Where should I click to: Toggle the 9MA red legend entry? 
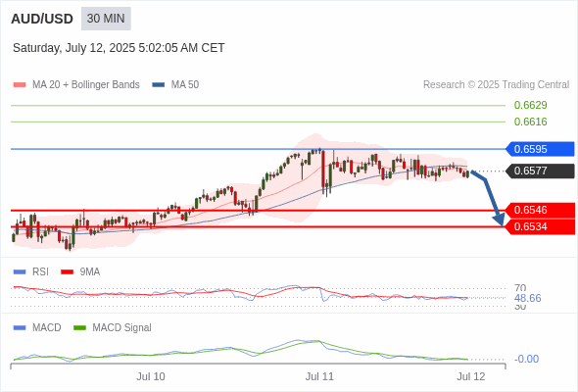click(x=80, y=271)
